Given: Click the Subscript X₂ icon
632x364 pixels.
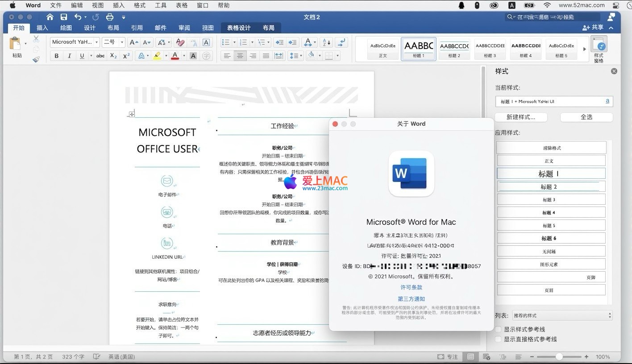Looking at the screenshot, I should coord(113,56).
